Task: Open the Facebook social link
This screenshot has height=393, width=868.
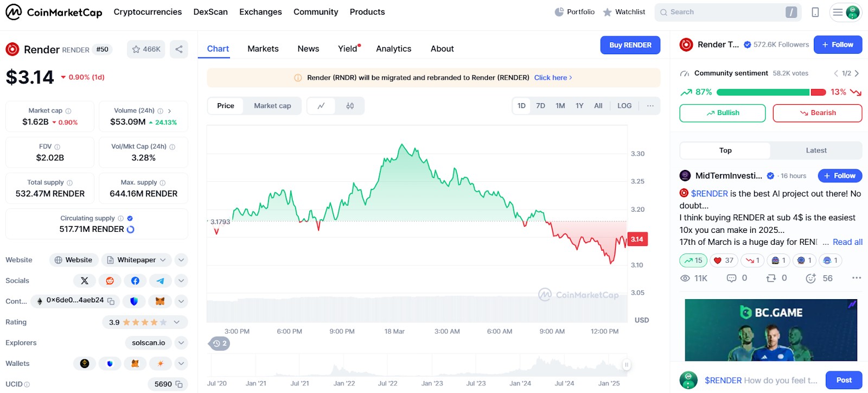Action: [x=135, y=281]
